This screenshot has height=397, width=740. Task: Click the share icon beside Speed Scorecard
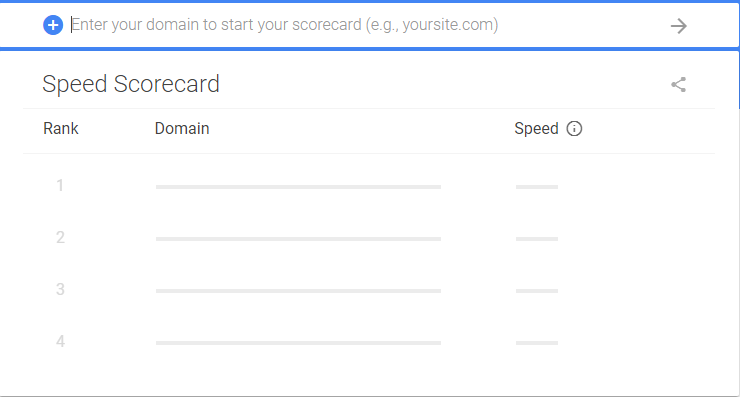(678, 84)
